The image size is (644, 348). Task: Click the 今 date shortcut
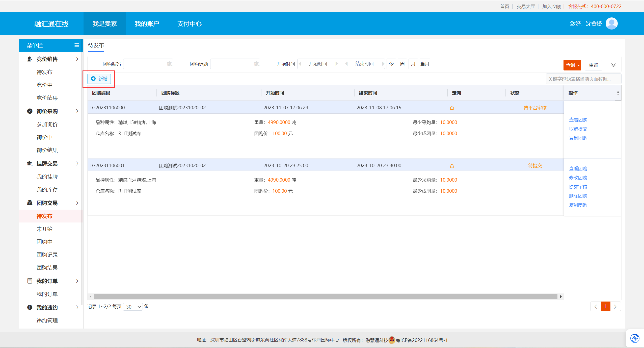pyautogui.click(x=391, y=64)
